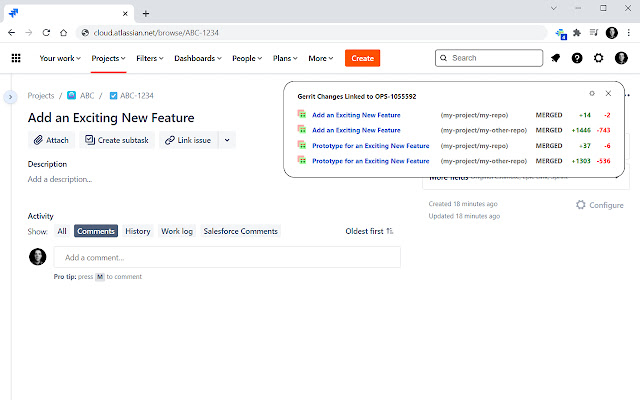
Task: Expand the Link issue dropdown arrow
Action: coord(227,140)
